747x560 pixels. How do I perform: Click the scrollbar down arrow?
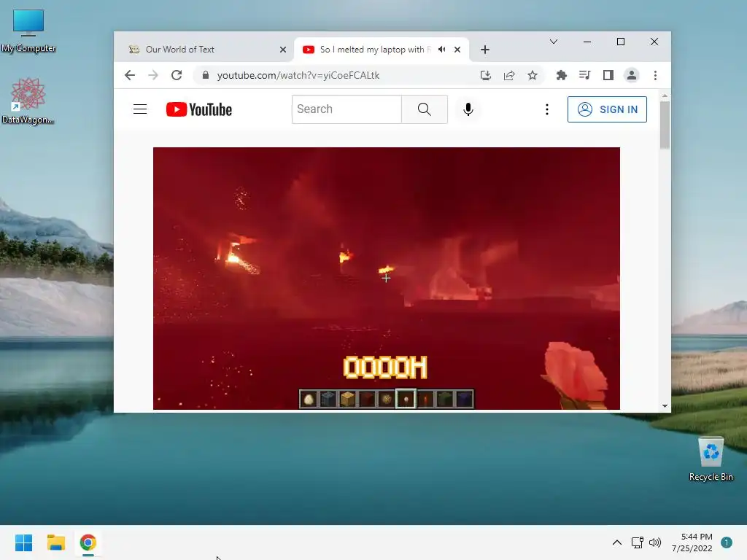pyautogui.click(x=665, y=406)
